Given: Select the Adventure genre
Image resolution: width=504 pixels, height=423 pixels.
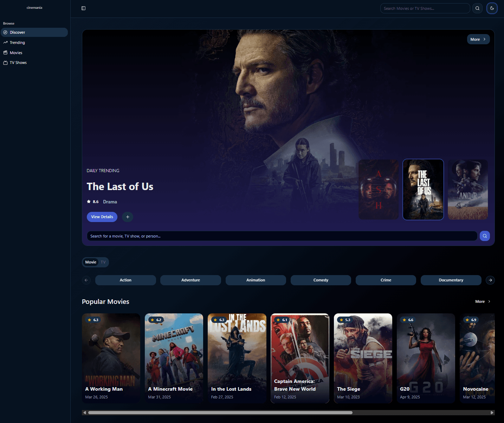Looking at the screenshot, I should click(190, 280).
